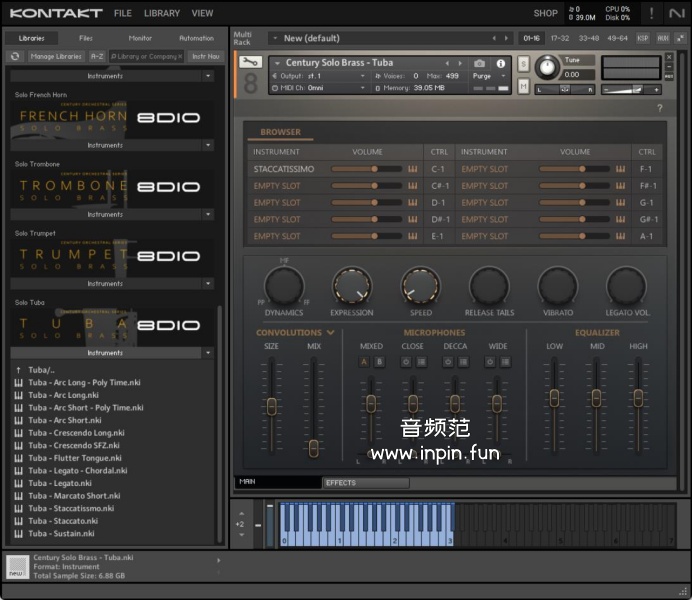The height and width of the screenshot is (600, 692).
Task: Expand the Convolutions dropdown arrow
Action: [330, 333]
